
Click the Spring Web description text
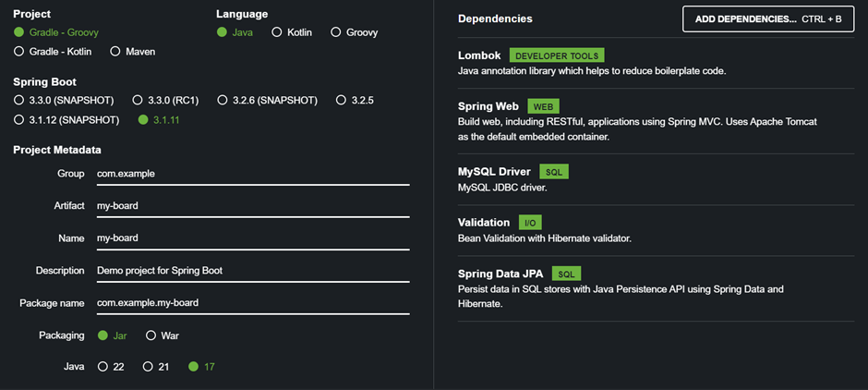click(638, 129)
